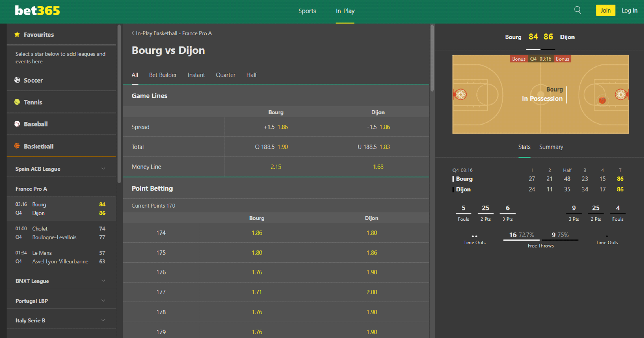644x338 pixels.
Task: Open the Cholet vs Boulogne-Levallois match
Action: (x=61, y=233)
